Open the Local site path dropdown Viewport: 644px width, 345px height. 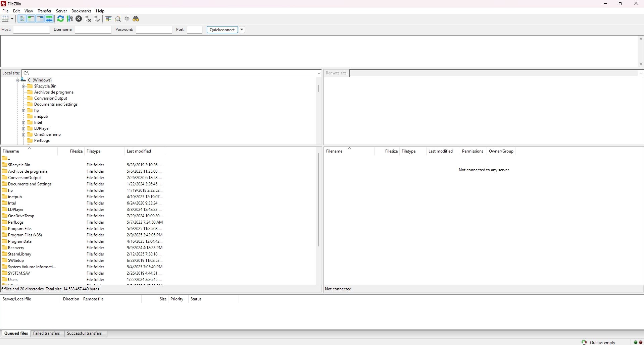pyautogui.click(x=319, y=73)
